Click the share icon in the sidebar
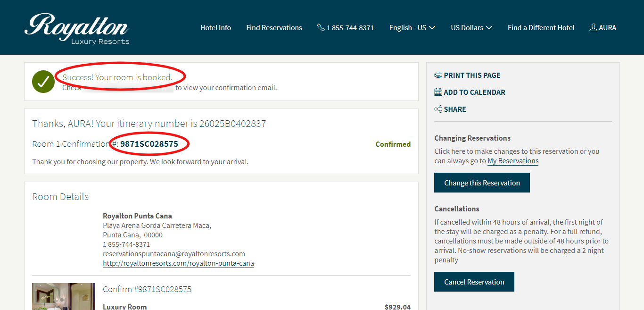This screenshot has height=310, width=644. (x=438, y=109)
